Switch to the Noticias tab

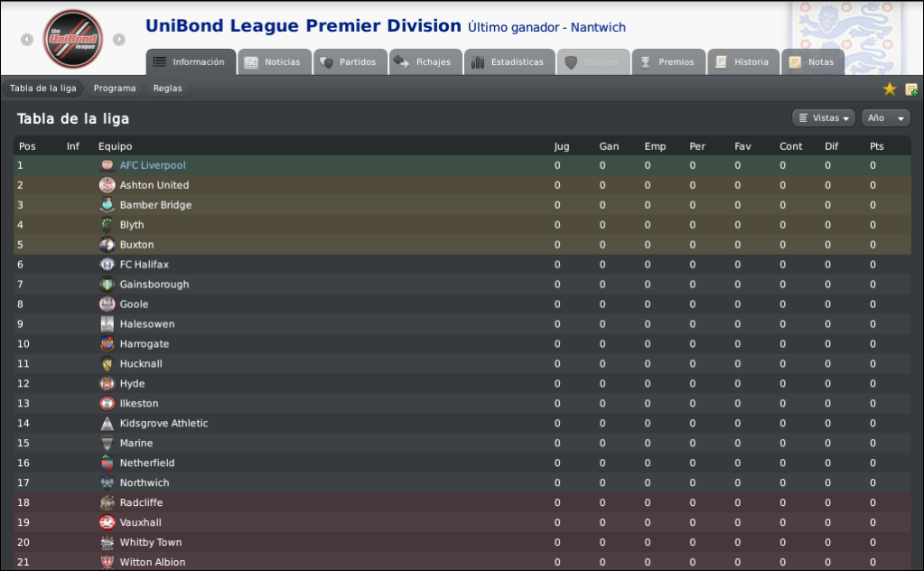275,61
